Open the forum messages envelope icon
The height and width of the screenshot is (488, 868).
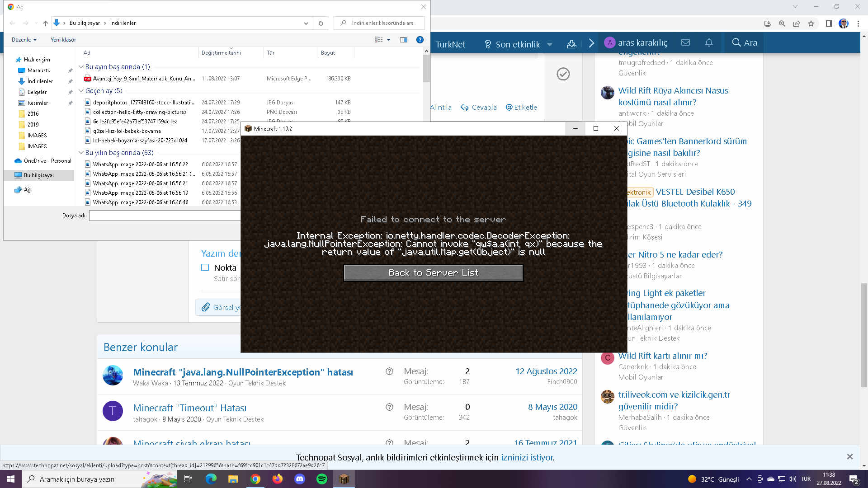click(x=685, y=42)
